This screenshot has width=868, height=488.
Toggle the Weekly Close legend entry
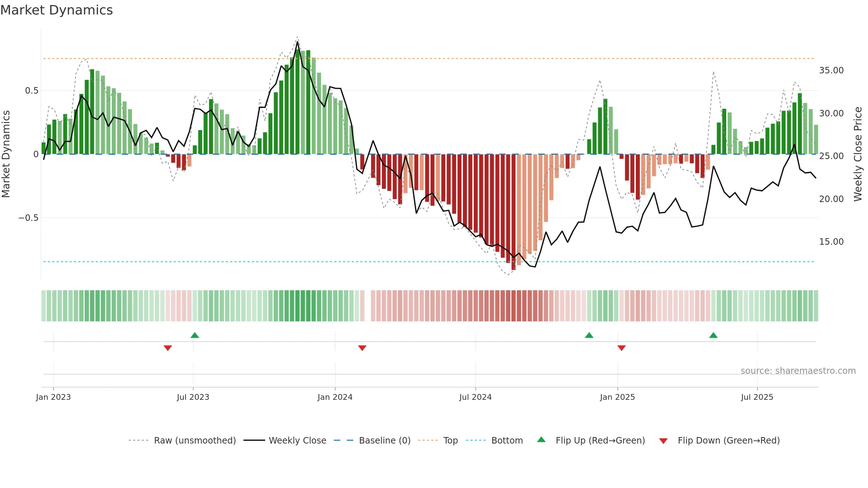285,440
